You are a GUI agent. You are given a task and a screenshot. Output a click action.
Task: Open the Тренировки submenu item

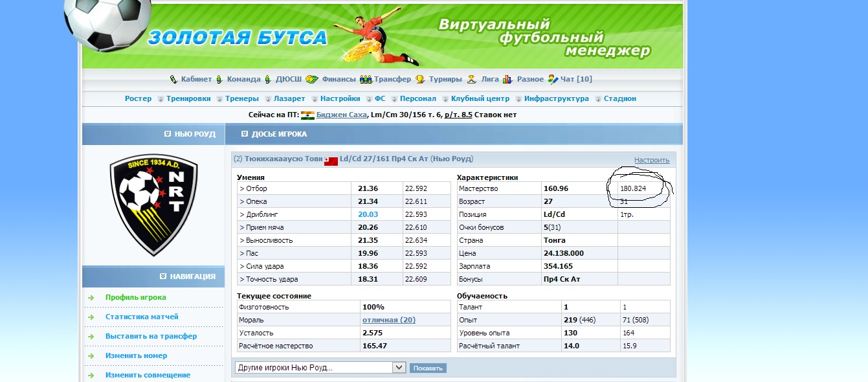click(188, 98)
